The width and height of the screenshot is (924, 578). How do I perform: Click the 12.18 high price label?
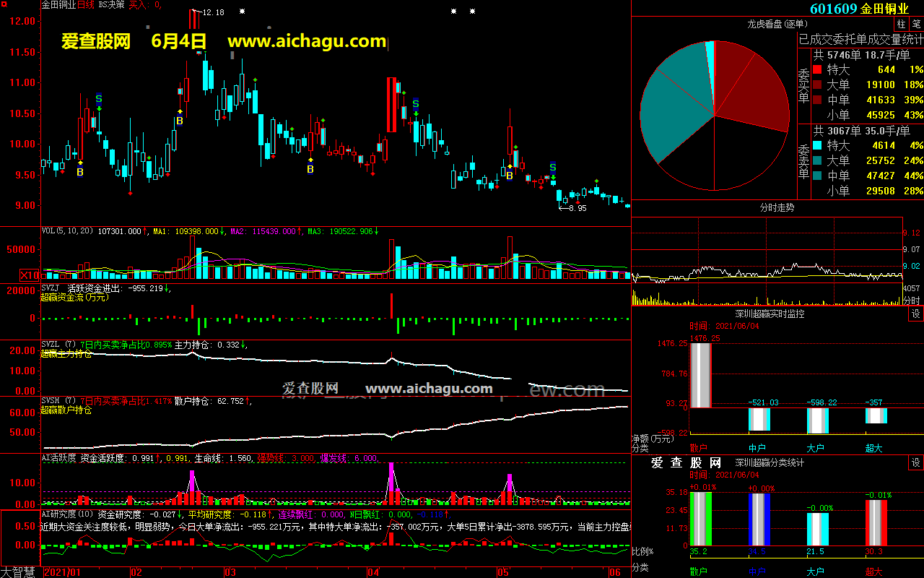(213, 12)
